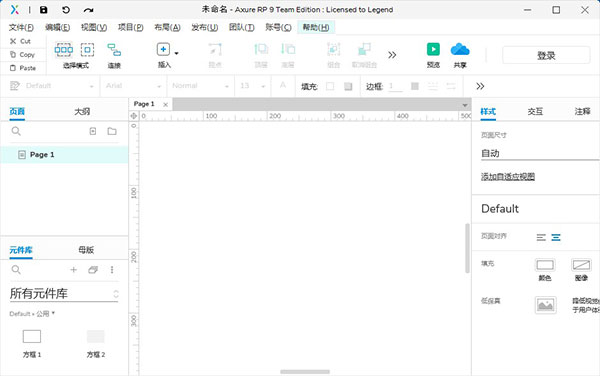Click the Save disk icon in title bar
Image resolution: width=600 pixels, height=376 pixels.
[44, 10]
